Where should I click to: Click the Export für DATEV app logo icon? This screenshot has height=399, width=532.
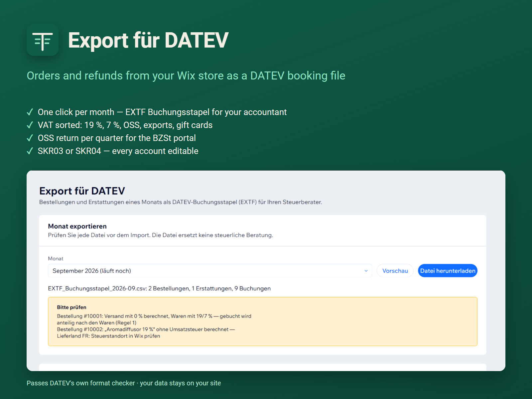point(43,40)
